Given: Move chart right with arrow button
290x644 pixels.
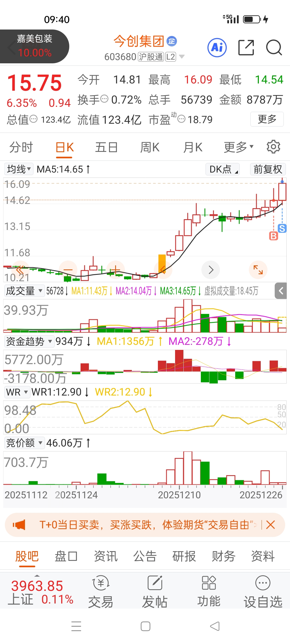Looking at the screenshot, I should click(211, 270).
